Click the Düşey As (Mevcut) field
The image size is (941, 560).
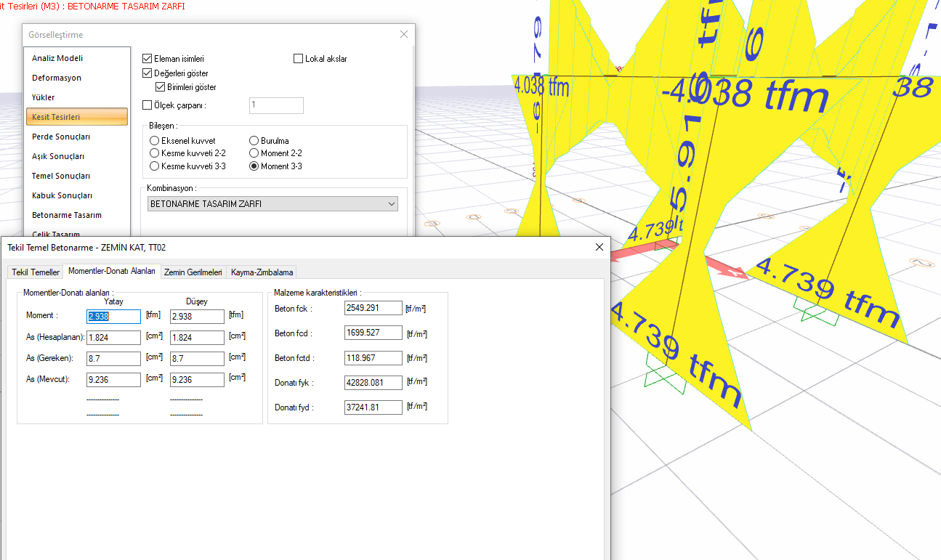click(x=197, y=380)
